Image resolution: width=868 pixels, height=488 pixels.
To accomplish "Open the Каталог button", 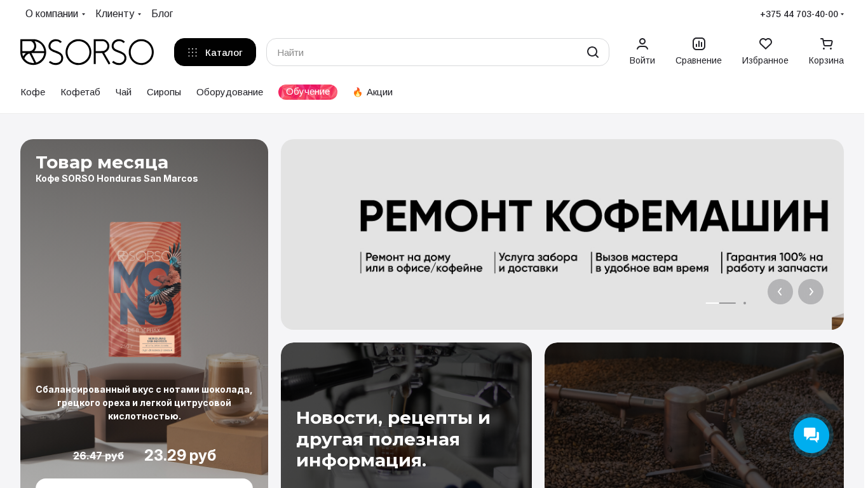I will click(215, 52).
